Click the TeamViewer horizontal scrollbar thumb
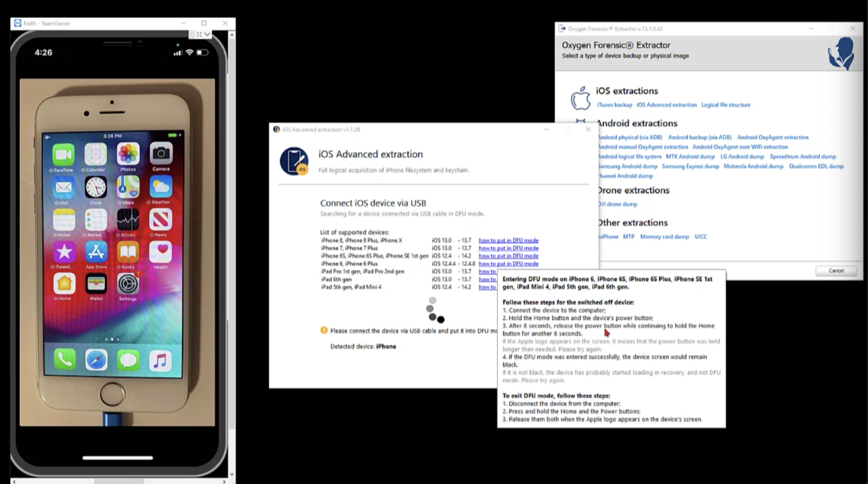 pos(119,481)
